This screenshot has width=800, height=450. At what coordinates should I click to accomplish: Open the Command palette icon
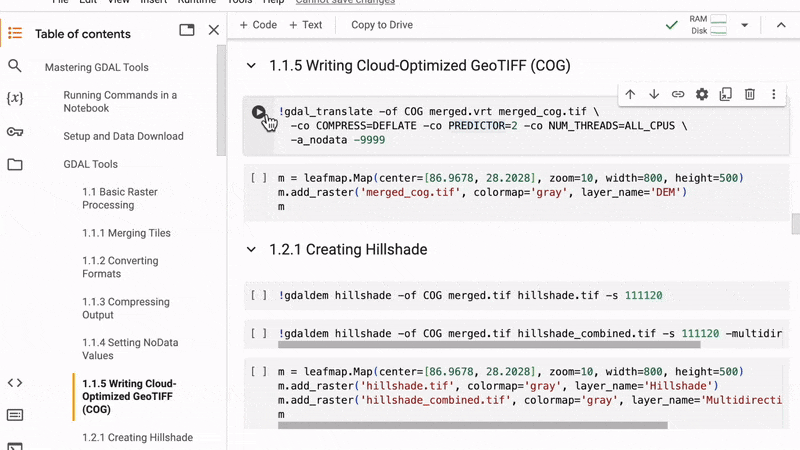(15, 415)
